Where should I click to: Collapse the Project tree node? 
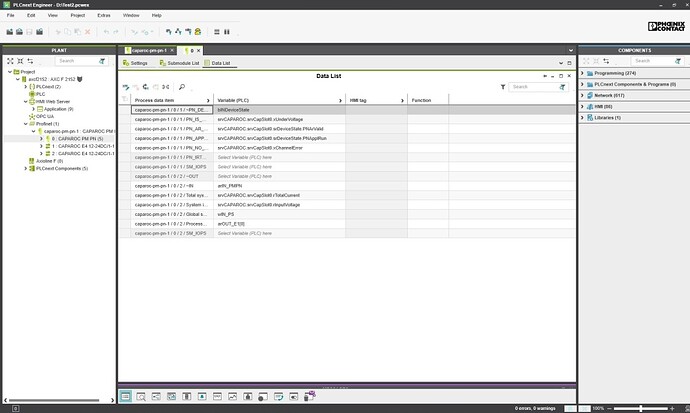tap(10, 72)
